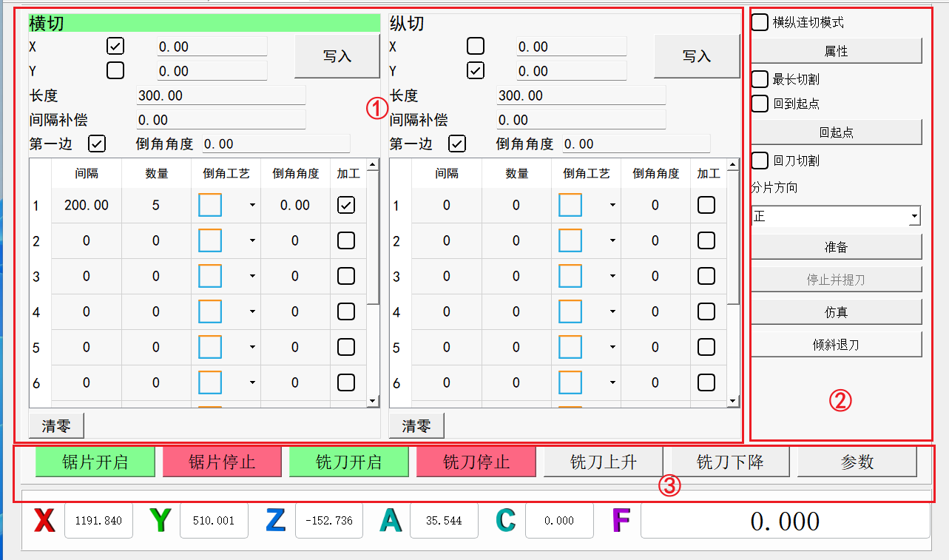Image resolution: width=949 pixels, height=560 pixels.
Task: Click the 仿真 simulation button
Action: click(x=836, y=312)
